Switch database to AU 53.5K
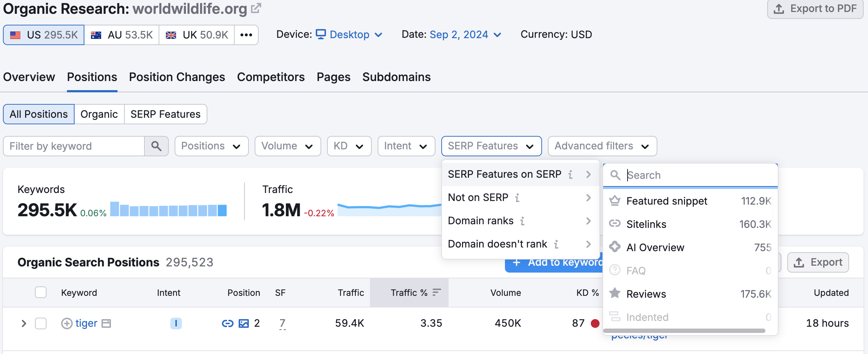Viewport: 868px width, 354px height. tap(122, 35)
